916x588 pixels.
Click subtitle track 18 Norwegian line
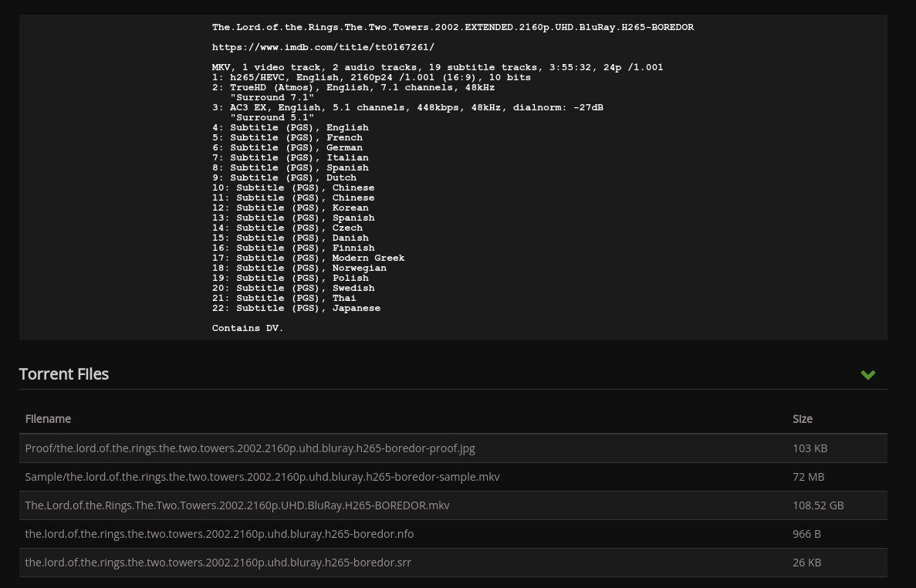[299, 268]
